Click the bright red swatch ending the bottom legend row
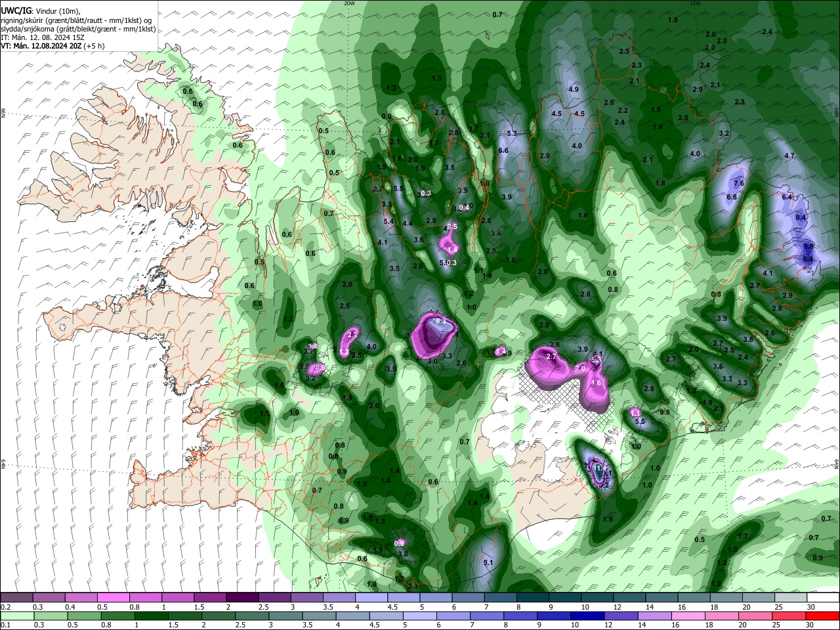The width and height of the screenshot is (840, 630). [x=822, y=616]
